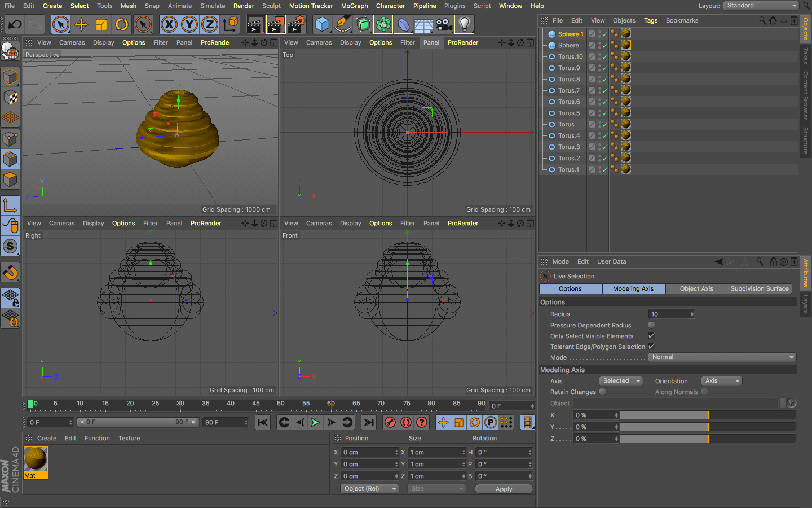Click the Undo arrow in the toolbar

(15, 24)
